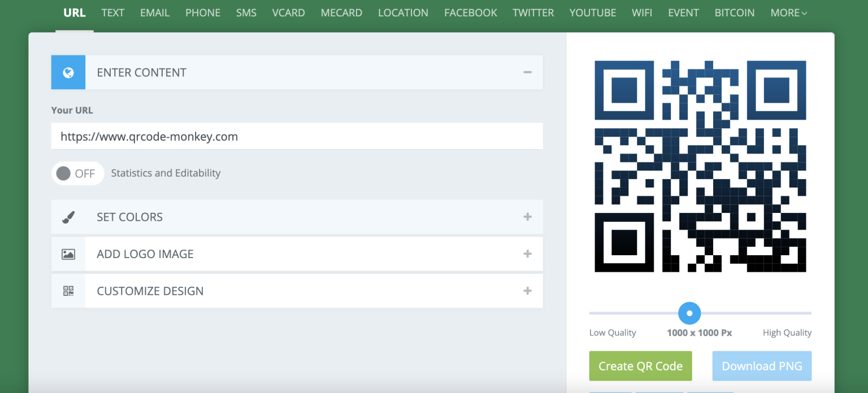The width and height of the screenshot is (868, 393).
Task: Expand the Set Colors section plus sign
Action: pos(527,217)
